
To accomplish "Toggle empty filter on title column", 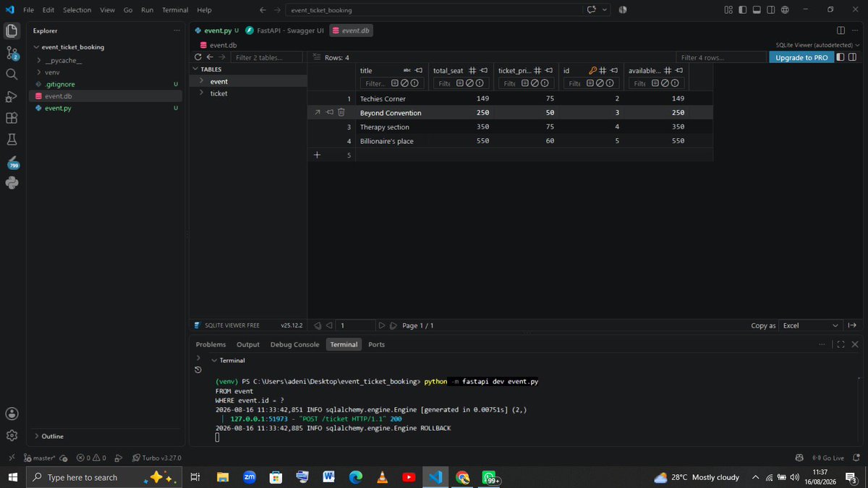I will tap(395, 83).
